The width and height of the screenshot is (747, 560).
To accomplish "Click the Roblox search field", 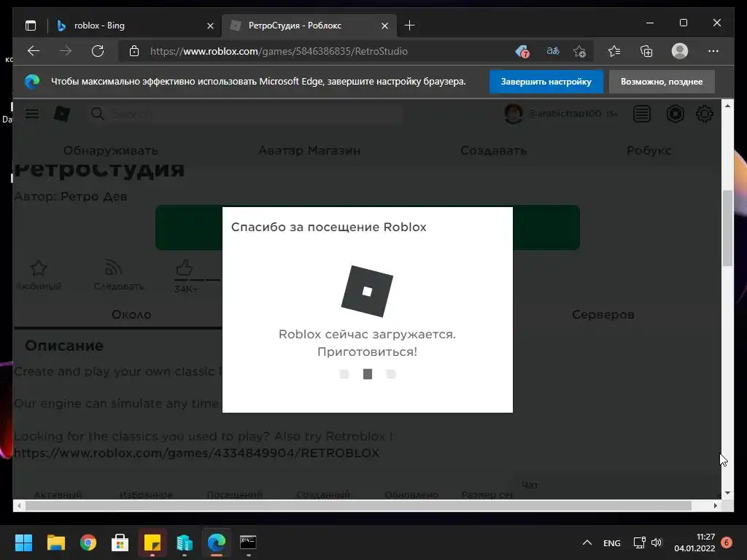I will point(245,114).
